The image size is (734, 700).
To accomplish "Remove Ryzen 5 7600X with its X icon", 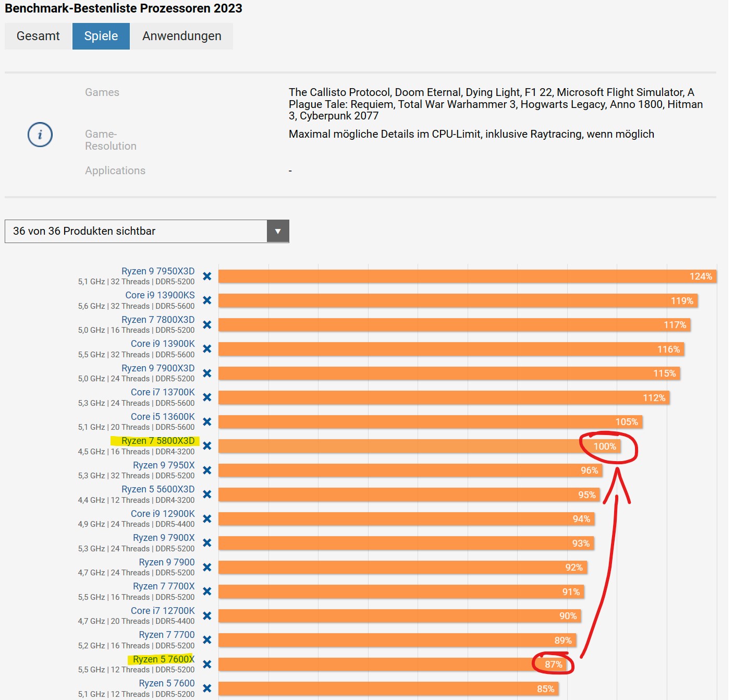I will click(x=207, y=664).
